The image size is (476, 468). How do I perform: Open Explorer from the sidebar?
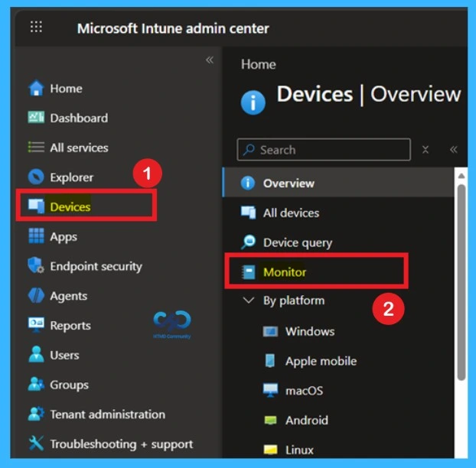click(72, 177)
